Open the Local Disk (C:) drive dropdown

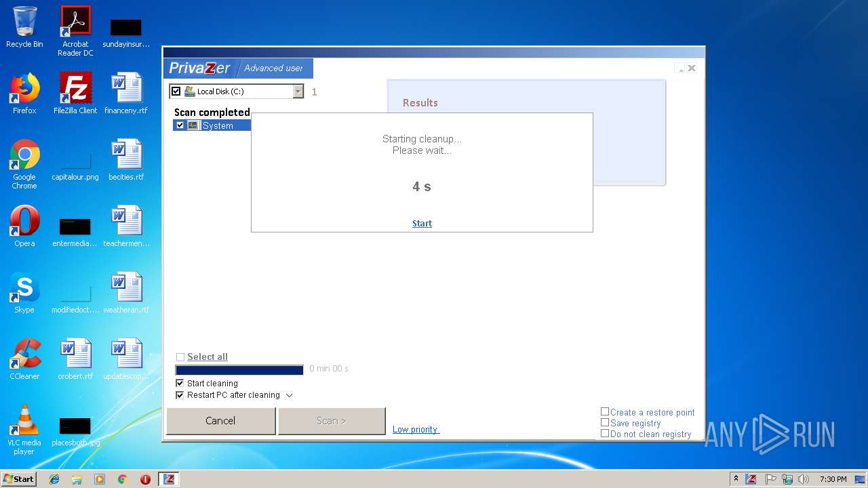298,91
